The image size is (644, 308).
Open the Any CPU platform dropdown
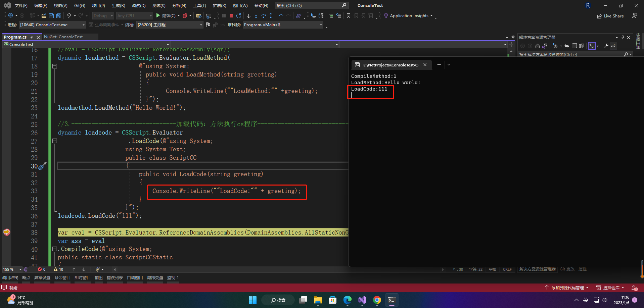pos(134,16)
